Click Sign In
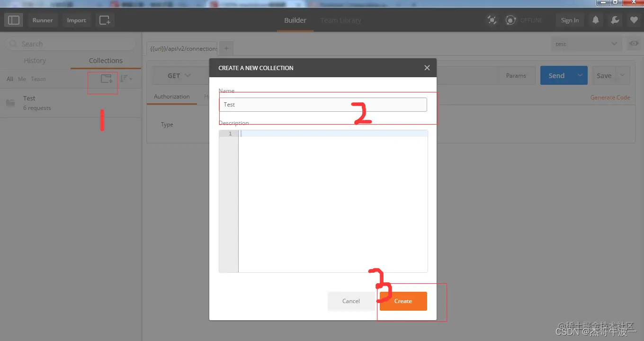Image resolution: width=644 pixels, height=341 pixels. 570,20
